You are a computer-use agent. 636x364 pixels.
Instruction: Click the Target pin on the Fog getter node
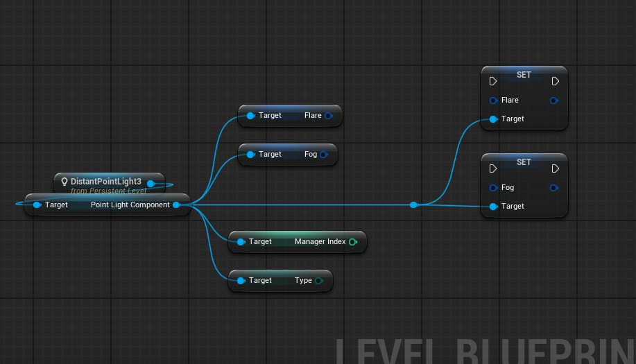click(x=250, y=155)
